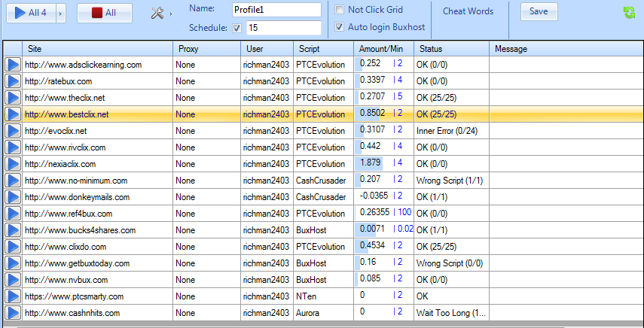Image resolution: width=644 pixels, height=328 pixels.
Task: Run bestclix.net row play icon
Action: (x=13, y=114)
